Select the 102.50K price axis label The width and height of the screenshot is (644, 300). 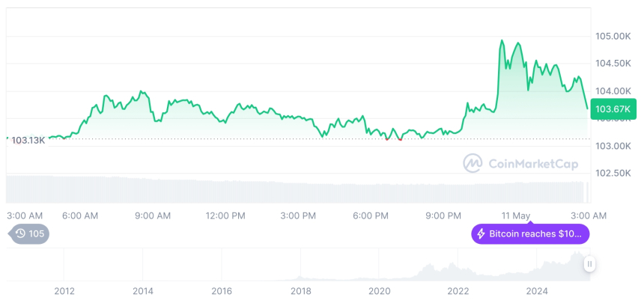click(x=613, y=173)
